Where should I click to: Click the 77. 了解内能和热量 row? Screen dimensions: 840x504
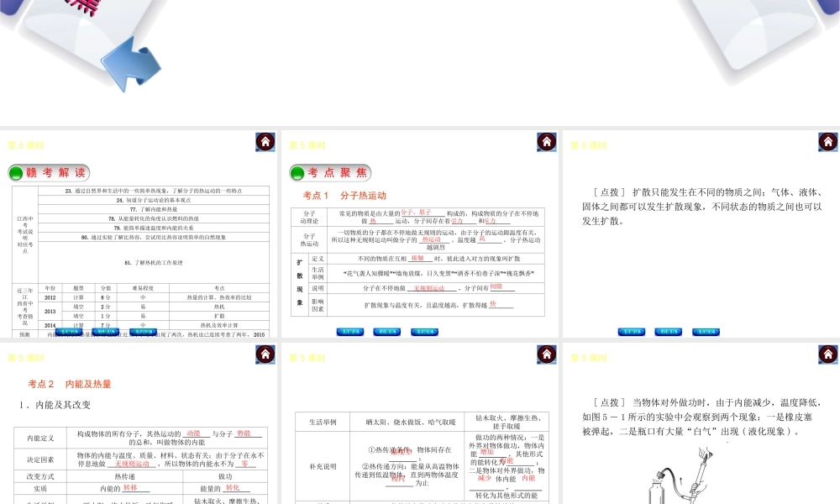[x=154, y=209]
